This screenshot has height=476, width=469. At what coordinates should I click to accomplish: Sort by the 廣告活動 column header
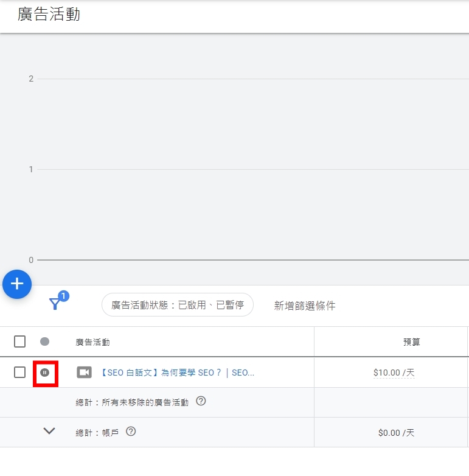coord(92,342)
